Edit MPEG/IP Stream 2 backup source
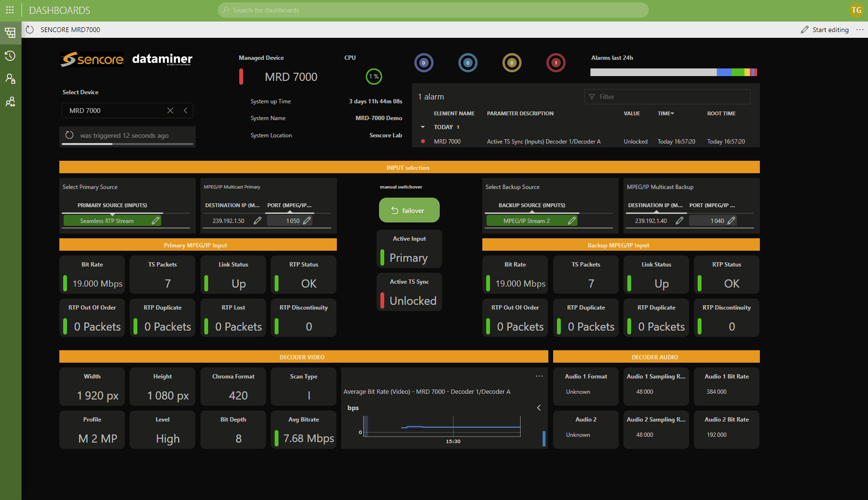868x500 pixels. (572, 221)
